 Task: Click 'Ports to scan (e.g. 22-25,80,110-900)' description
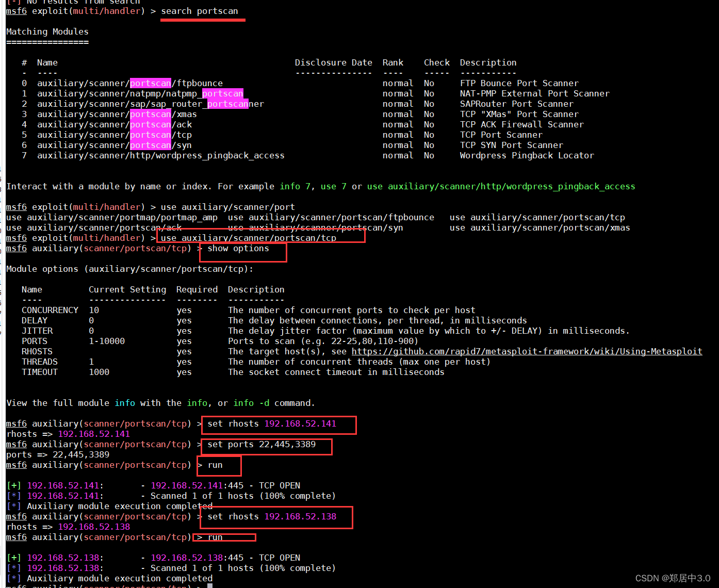(x=323, y=341)
